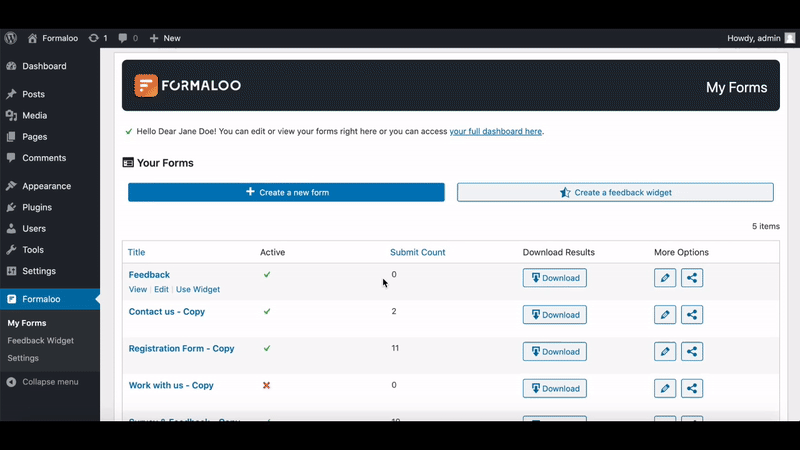This screenshot has height=450, width=800.
Task: Click the More Options column header
Action: pyautogui.click(x=681, y=252)
